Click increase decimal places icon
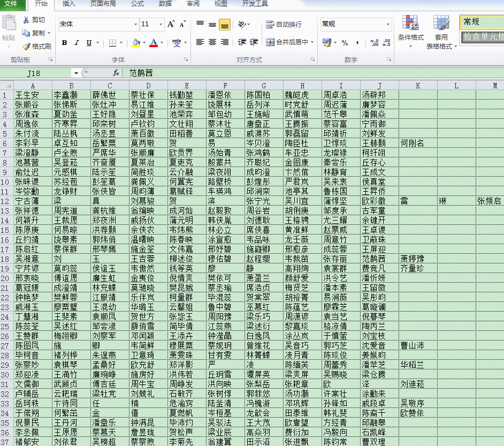Viewport: 504px width, 446px height. [374, 42]
